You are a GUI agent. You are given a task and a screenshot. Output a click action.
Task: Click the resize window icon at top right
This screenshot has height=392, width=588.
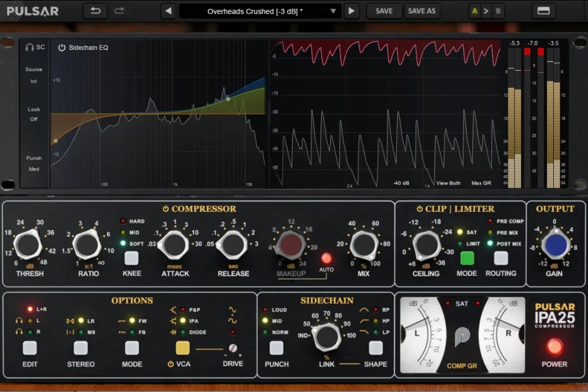(x=543, y=11)
